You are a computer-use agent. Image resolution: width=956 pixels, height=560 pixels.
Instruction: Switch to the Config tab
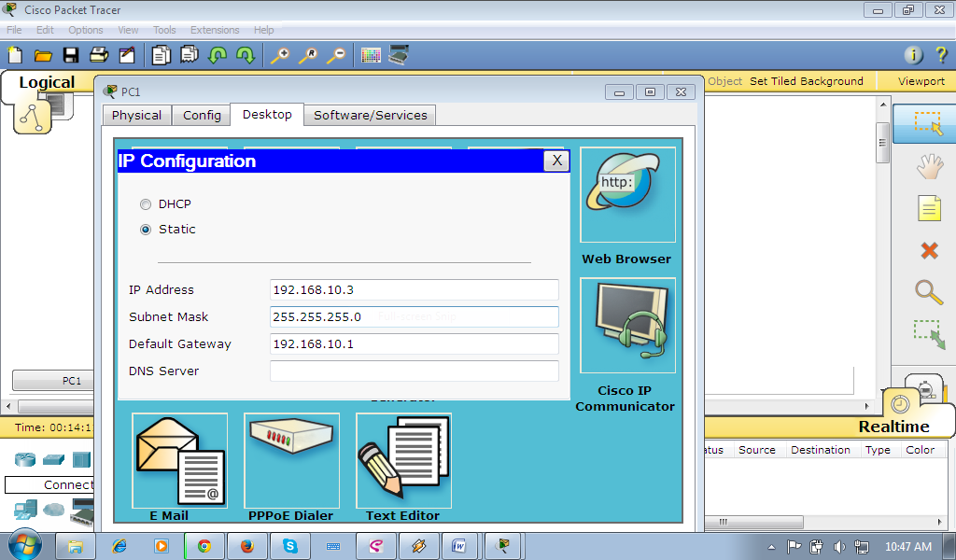coord(201,115)
